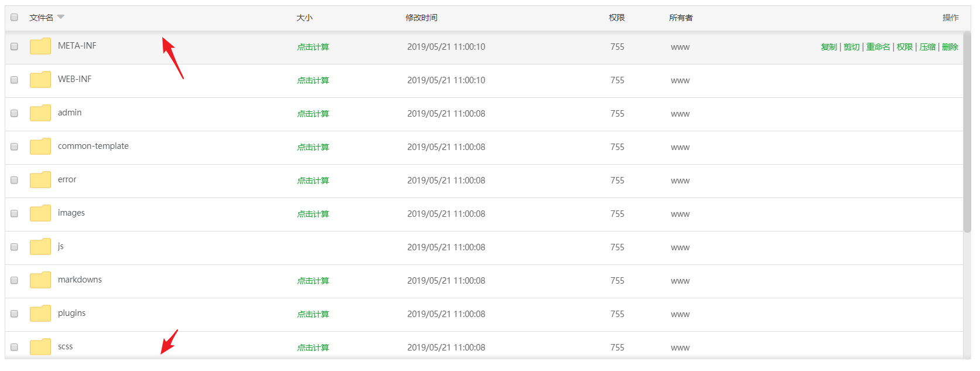Click 压缩 for the META-INF row
Viewport: 980px width, 371px height.
tap(927, 47)
